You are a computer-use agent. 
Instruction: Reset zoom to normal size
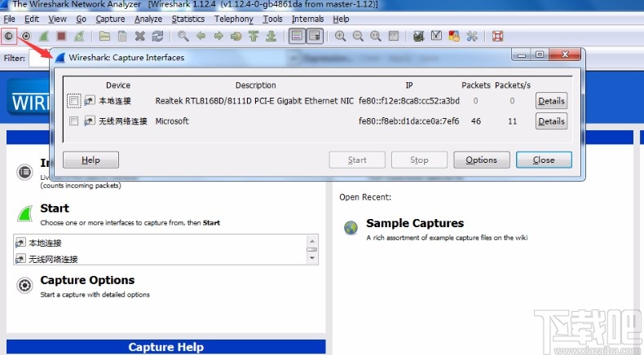375,36
